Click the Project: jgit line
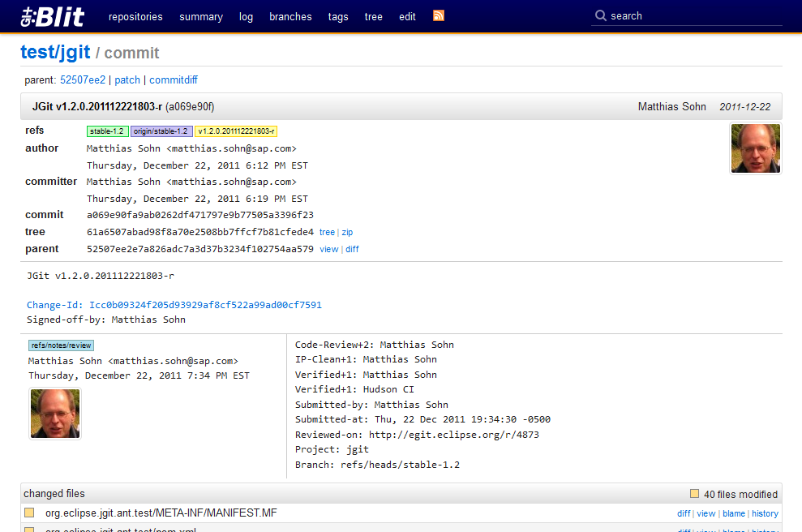The width and height of the screenshot is (802, 532). (332, 449)
